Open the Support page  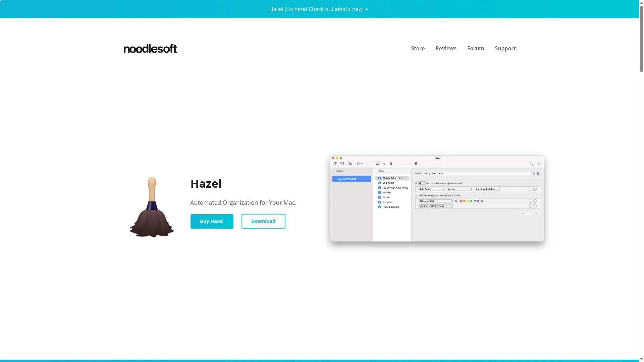pos(505,48)
